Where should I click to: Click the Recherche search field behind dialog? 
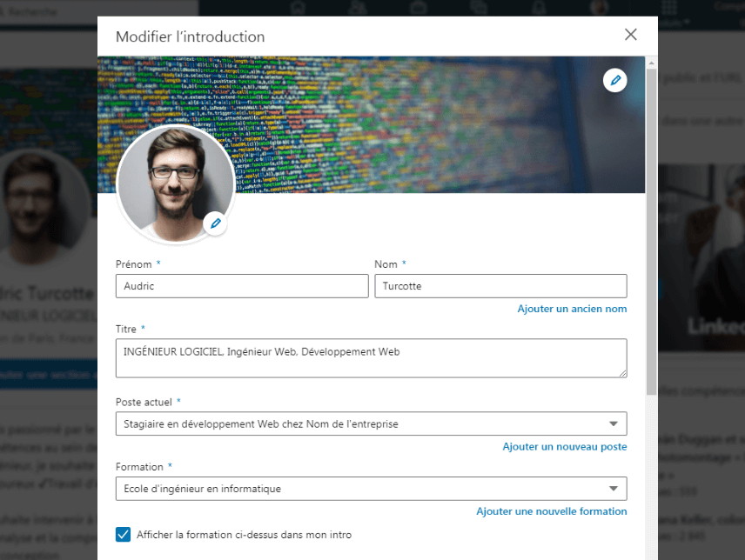coord(99,11)
